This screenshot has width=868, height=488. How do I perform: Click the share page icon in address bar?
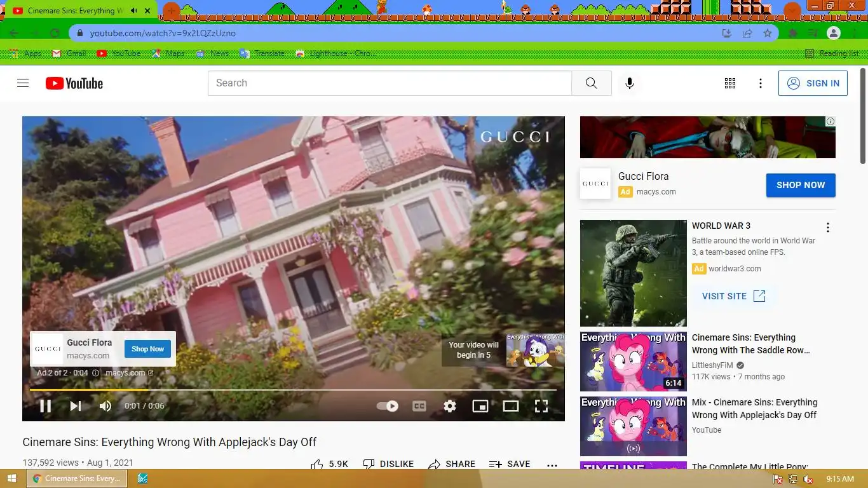click(x=747, y=33)
